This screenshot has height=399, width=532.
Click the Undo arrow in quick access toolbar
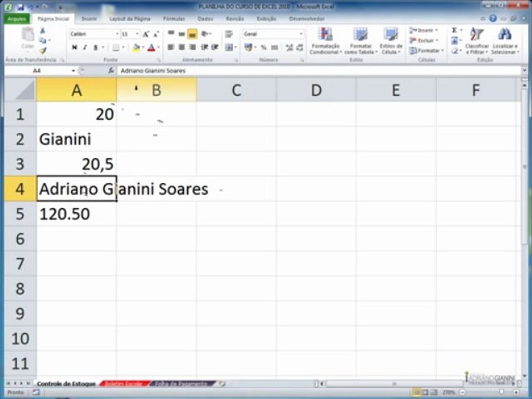(31, 7)
